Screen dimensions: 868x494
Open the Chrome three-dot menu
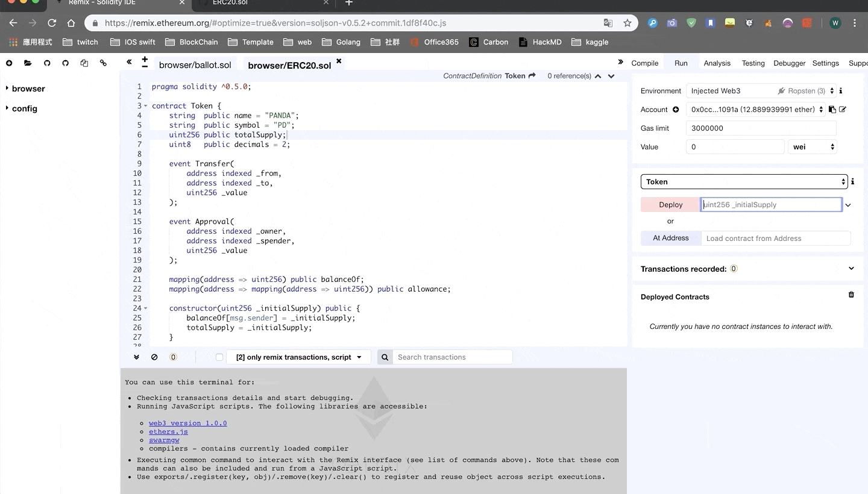[855, 23]
